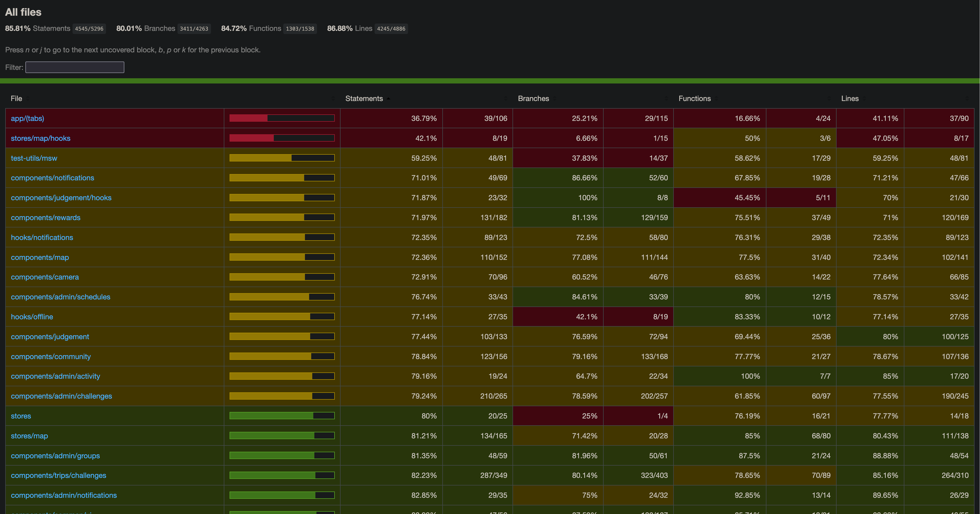
Task: Select the 37.83% branches cell
Action: [x=558, y=158]
